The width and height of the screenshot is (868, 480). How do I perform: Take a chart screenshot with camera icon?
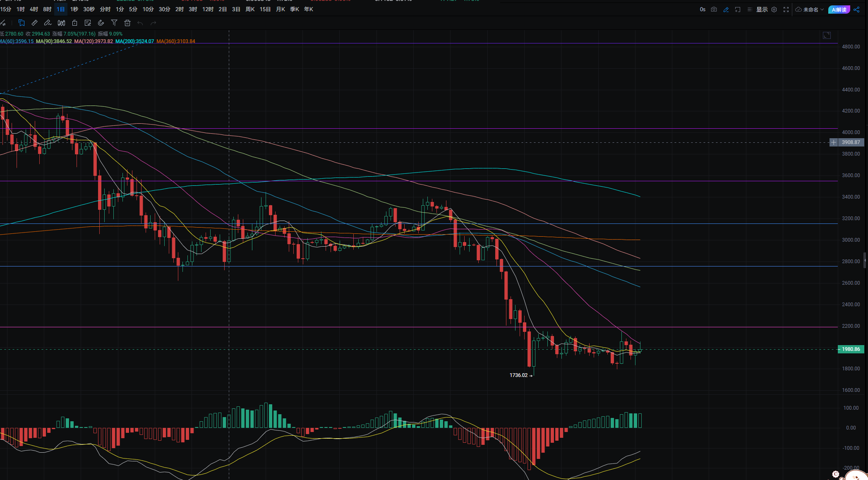[714, 10]
